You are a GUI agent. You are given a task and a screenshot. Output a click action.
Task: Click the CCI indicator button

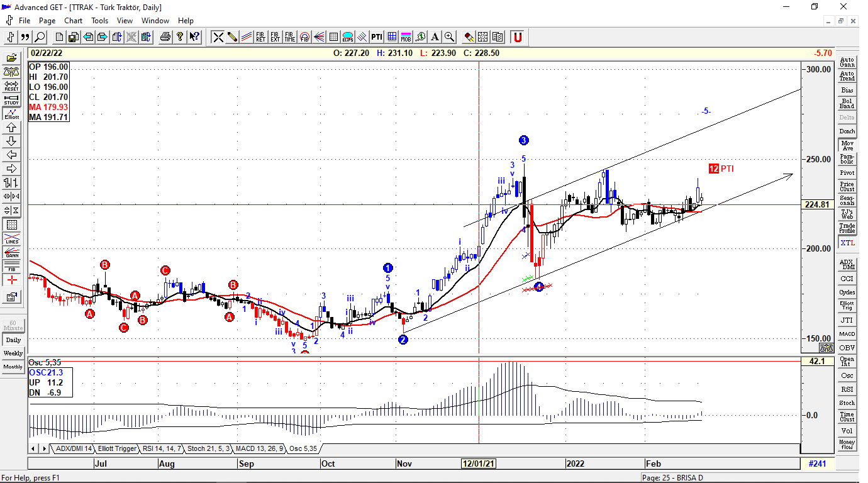pyautogui.click(x=847, y=279)
